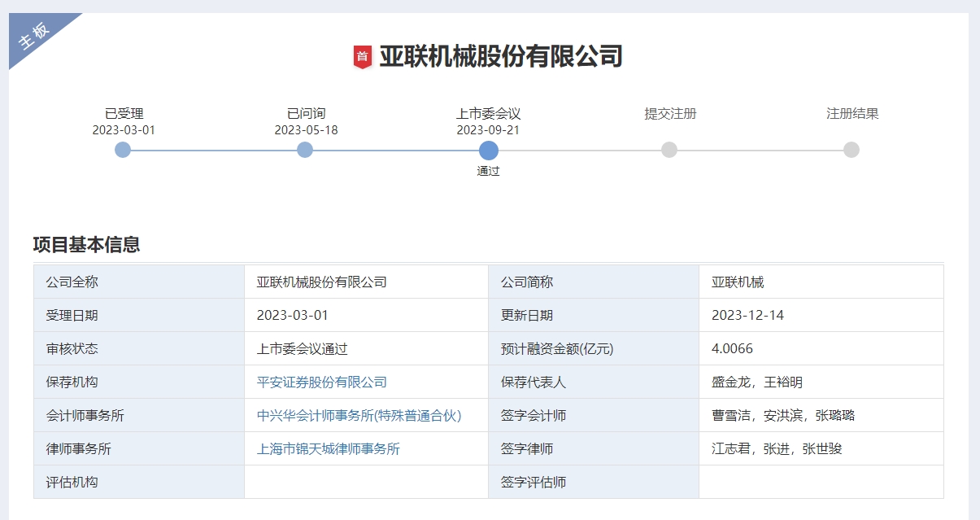Click the 项目基本信息 section heading
This screenshot has width=980, height=520.
click(x=86, y=245)
